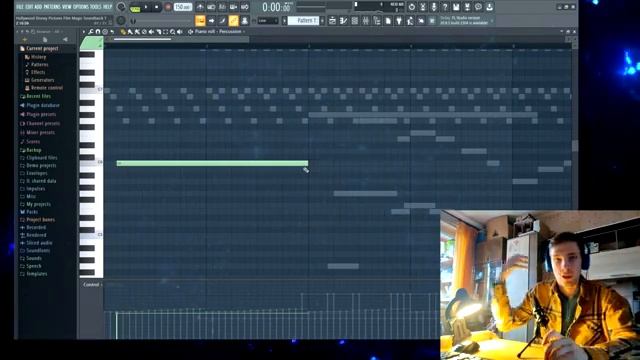640x360 pixels.
Task: Toggle loop recording button
Action: pos(244,7)
